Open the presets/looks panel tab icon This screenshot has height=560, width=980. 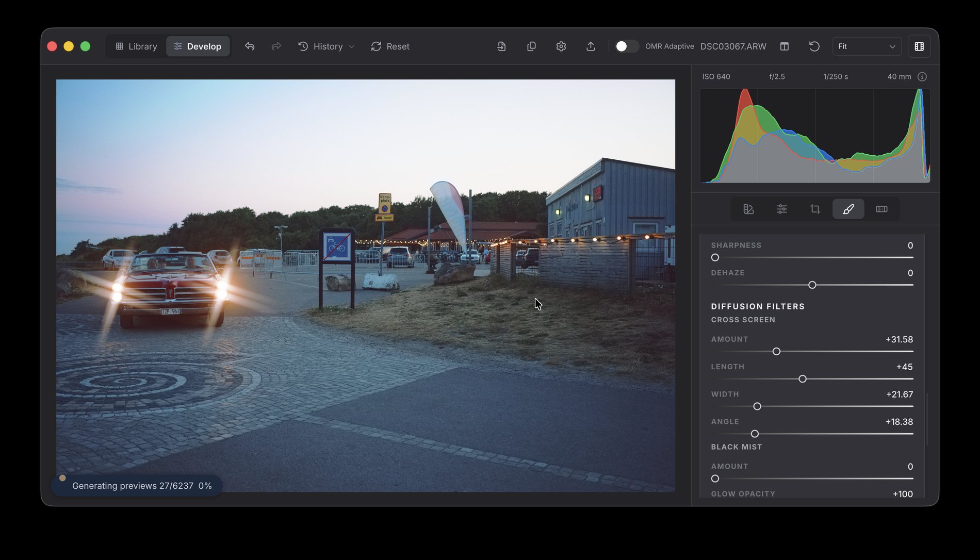tap(748, 209)
